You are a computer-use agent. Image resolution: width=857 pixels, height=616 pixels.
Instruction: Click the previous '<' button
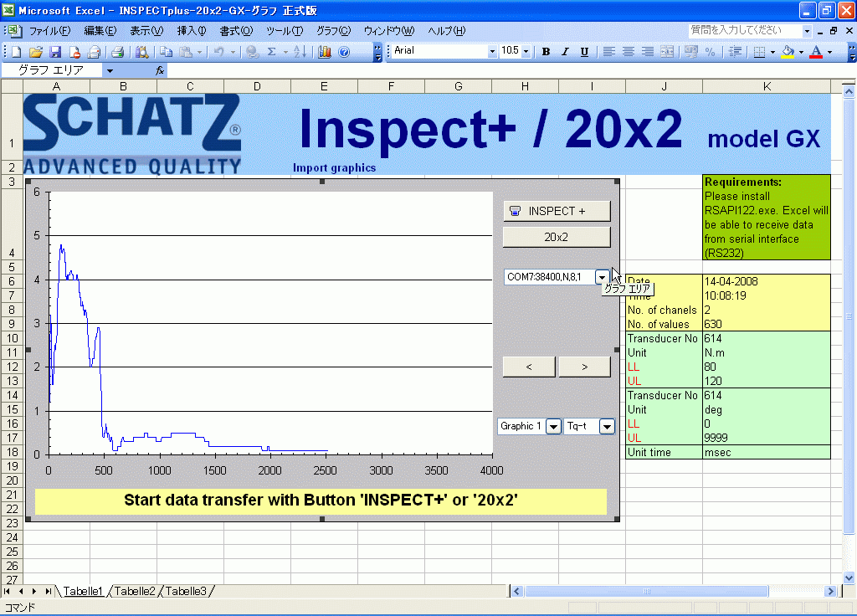coord(529,367)
